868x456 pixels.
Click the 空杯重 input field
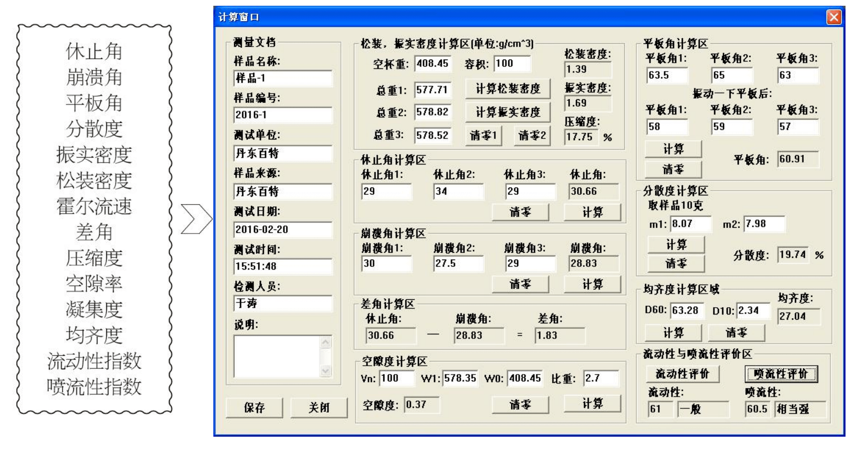coord(433,64)
